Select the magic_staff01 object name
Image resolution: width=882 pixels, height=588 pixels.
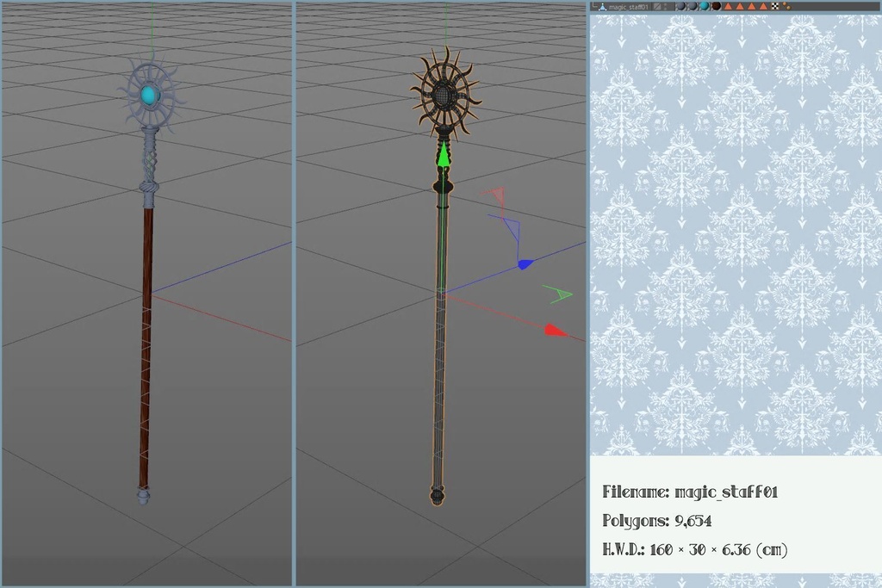tap(629, 7)
